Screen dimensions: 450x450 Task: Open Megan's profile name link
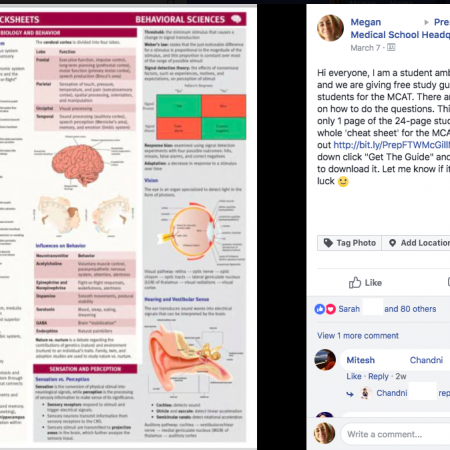click(366, 22)
